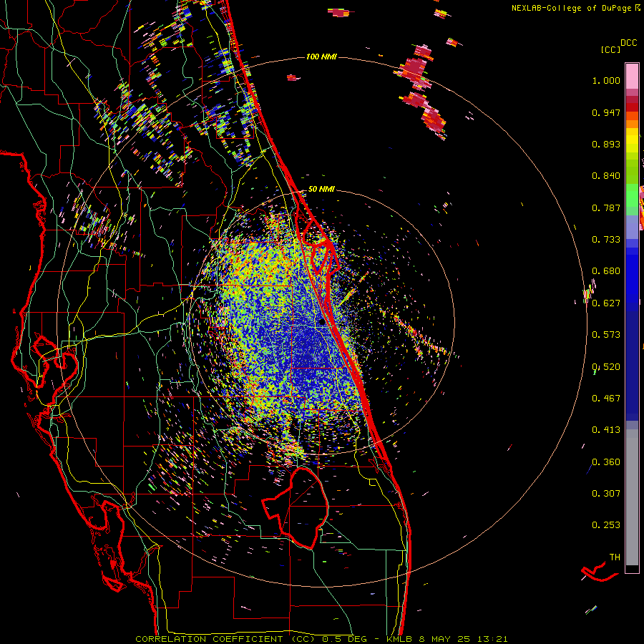Click the large magenta storm echo offshore northeast
This screenshot has width=644, height=644.
point(416,68)
